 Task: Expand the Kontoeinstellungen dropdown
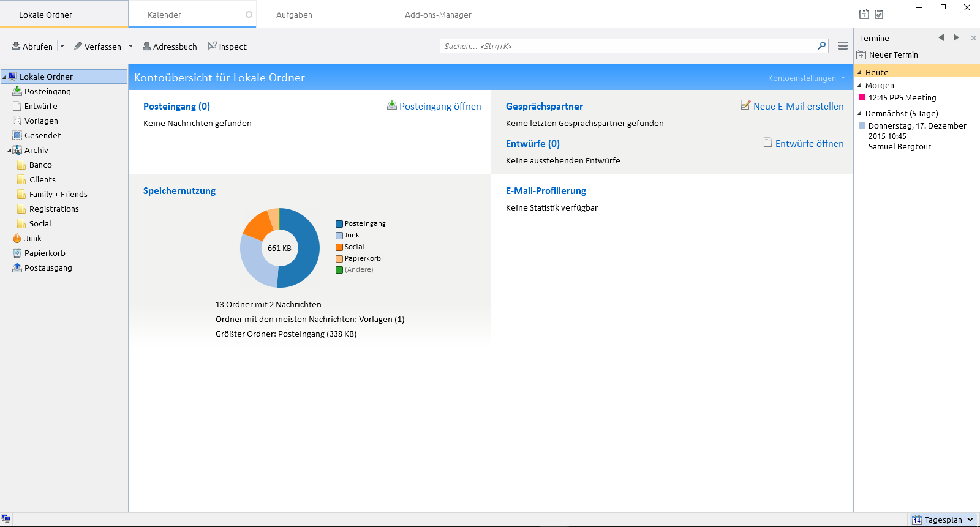(843, 78)
